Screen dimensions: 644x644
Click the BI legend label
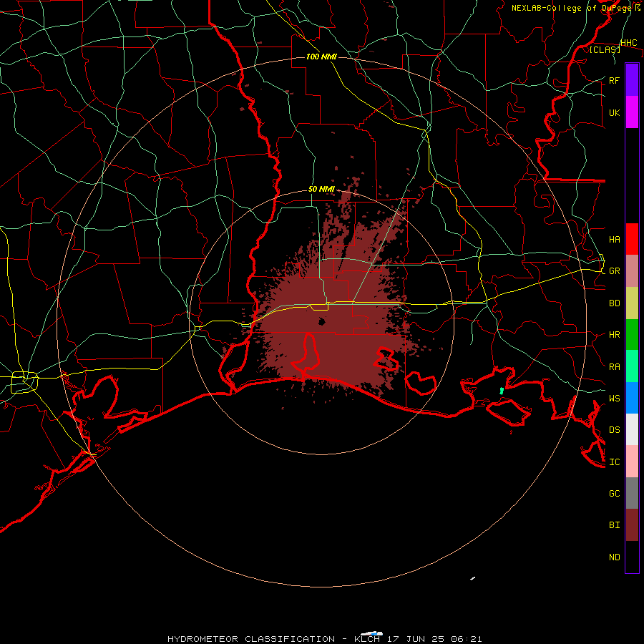[614, 525]
